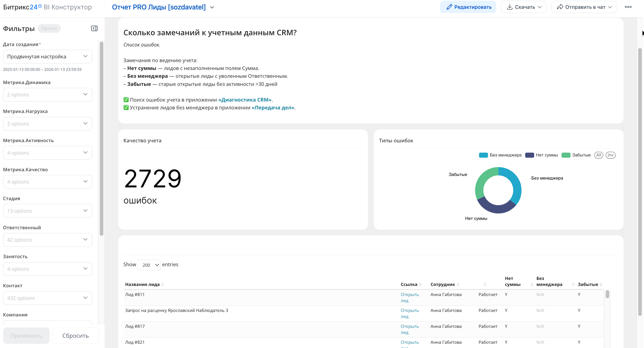Open the Диагностика CRM link
644x348 pixels.
[x=245, y=100]
